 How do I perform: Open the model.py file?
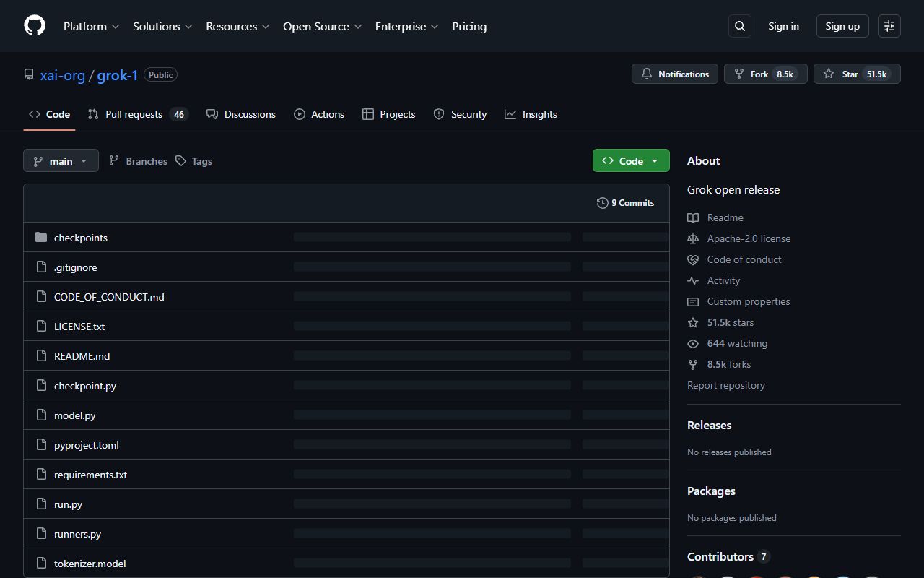click(x=74, y=415)
